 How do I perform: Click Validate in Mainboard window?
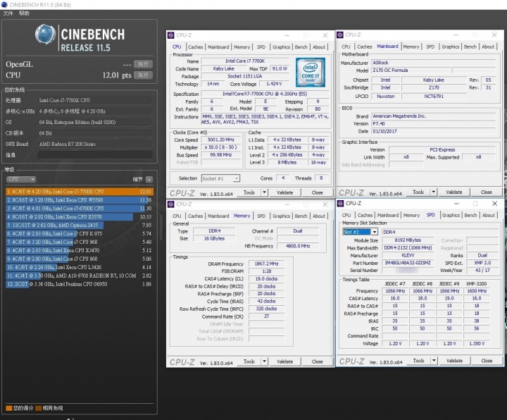tap(454, 192)
